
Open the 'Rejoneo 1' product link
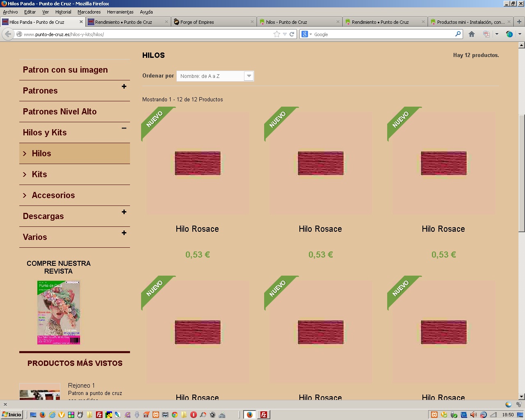(81, 386)
